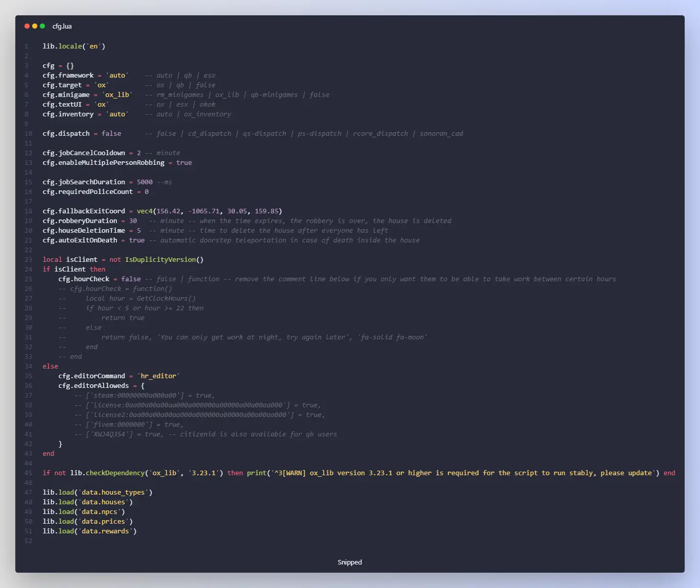Click the "cfg.textUI" setting name
This screenshot has width=700, height=588.
(x=62, y=104)
